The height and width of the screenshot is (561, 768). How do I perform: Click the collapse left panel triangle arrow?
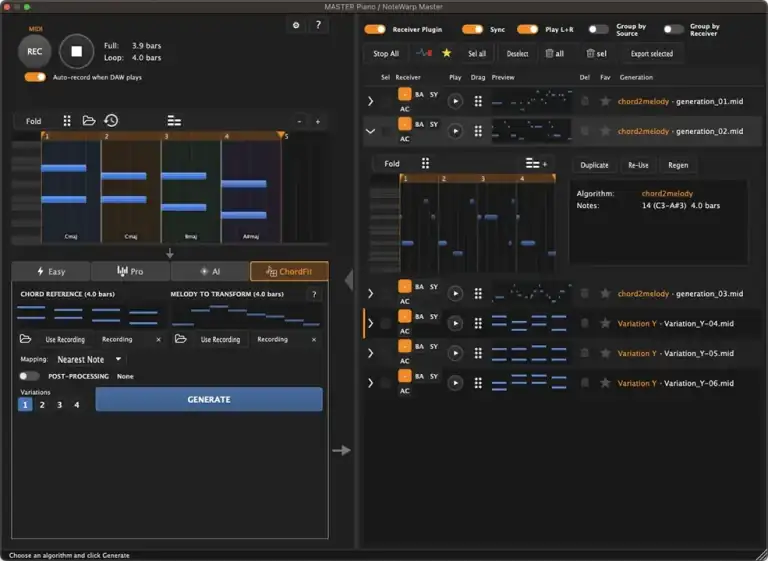[349, 280]
